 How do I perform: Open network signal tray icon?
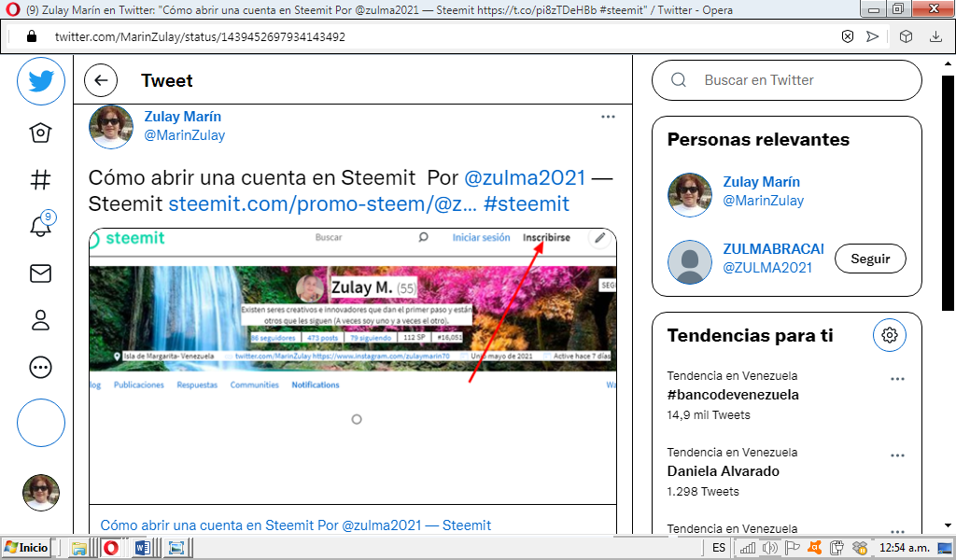point(748,548)
